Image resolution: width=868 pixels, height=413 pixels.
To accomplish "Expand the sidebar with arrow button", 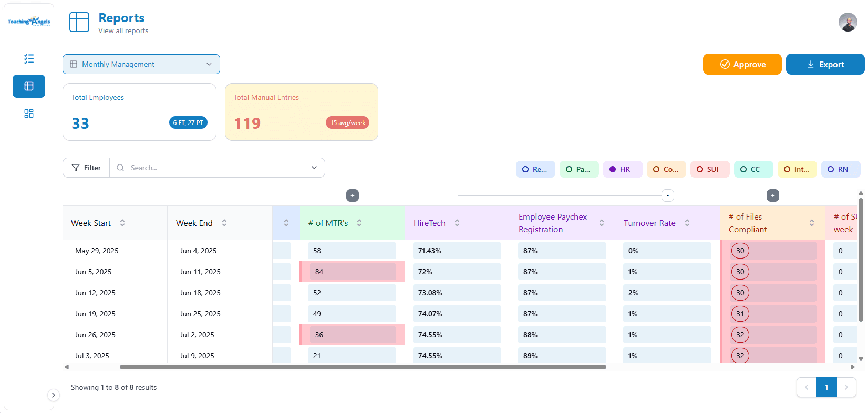I will [x=53, y=395].
